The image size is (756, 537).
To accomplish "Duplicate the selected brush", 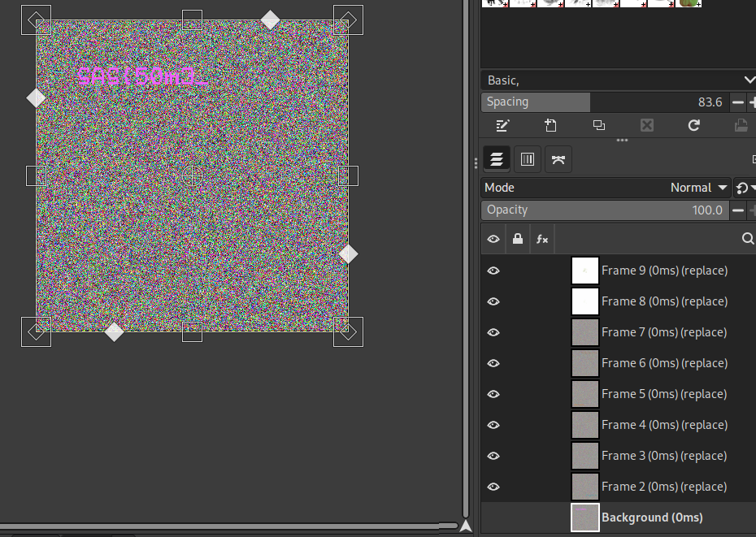I will tap(599, 125).
